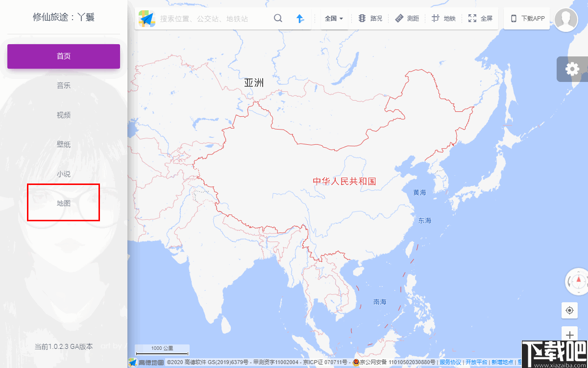Click the magnifier search icon
This screenshot has width=588, height=368.
(278, 19)
